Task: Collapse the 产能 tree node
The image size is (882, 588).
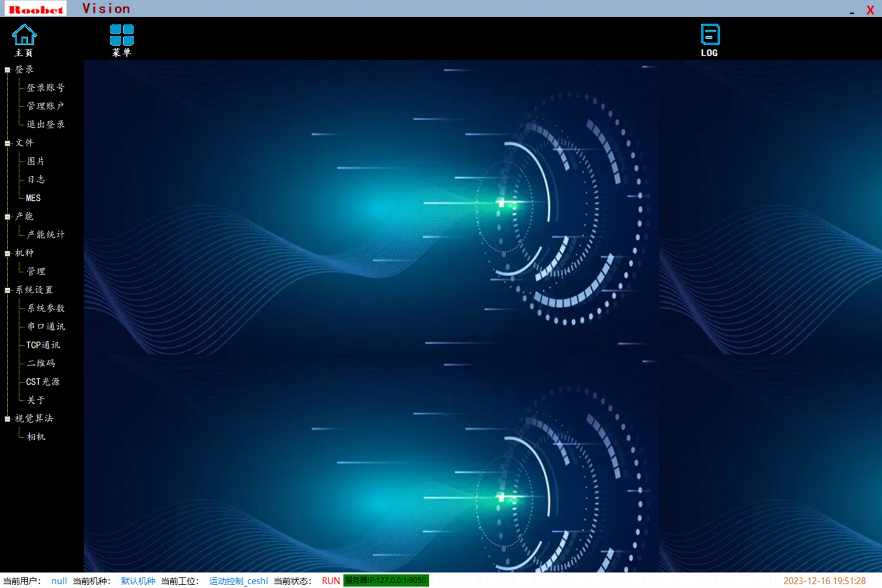Action: (x=7, y=217)
